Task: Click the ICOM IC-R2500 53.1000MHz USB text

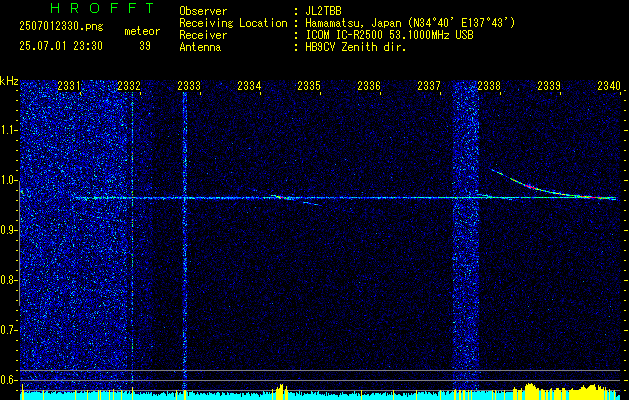Action: coord(389,35)
